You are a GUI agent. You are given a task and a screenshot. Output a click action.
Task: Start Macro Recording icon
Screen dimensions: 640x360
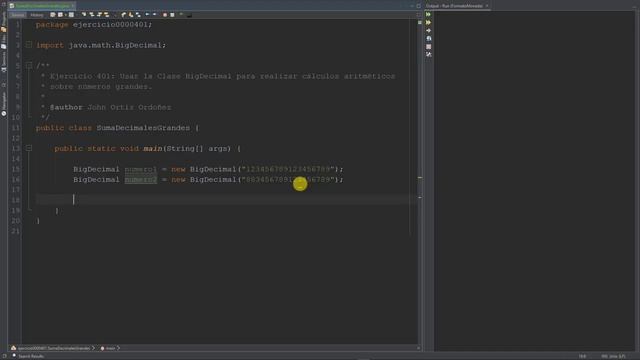165,15
